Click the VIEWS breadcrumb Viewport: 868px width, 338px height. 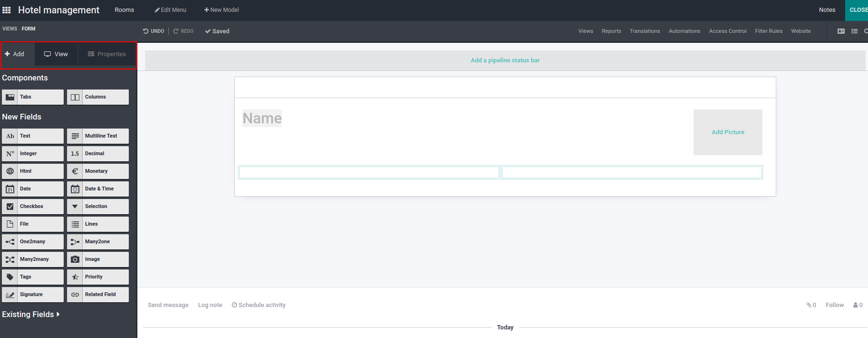point(10,29)
